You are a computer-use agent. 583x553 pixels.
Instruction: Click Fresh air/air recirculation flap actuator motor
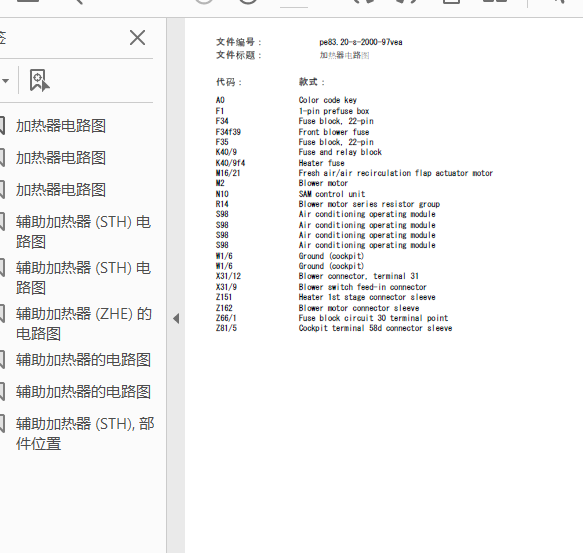coord(396,173)
